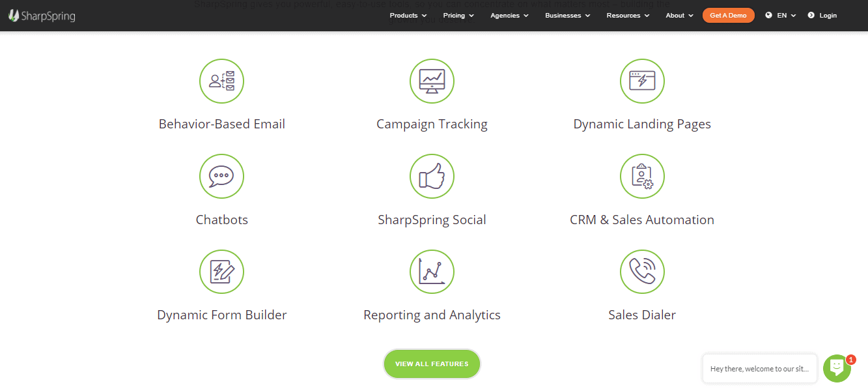Click the Login arrow icon
The image size is (868, 389).
(x=811, y=15)
